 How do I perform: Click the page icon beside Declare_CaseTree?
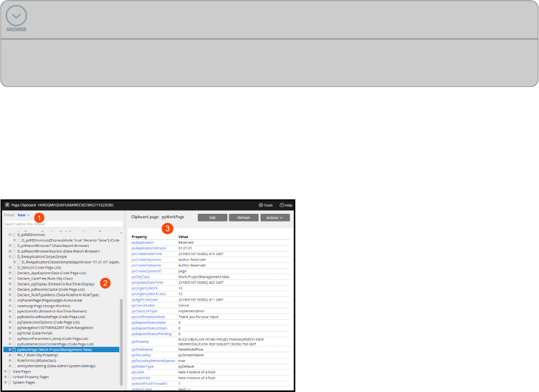pyautogui.click(x=14, y=278)
